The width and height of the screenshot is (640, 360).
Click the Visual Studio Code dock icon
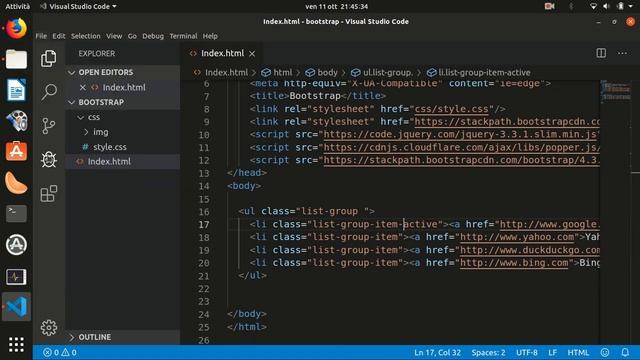click(x=16, y=307)
